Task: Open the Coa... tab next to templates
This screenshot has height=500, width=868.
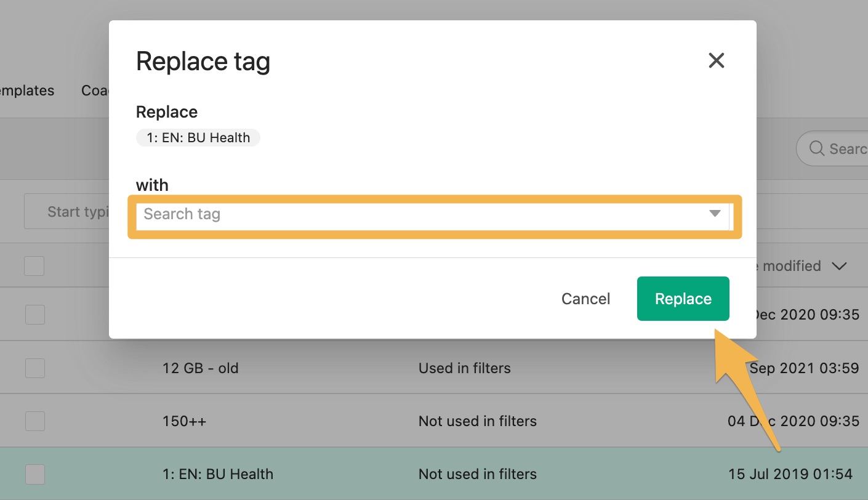Action: point(95,91)
